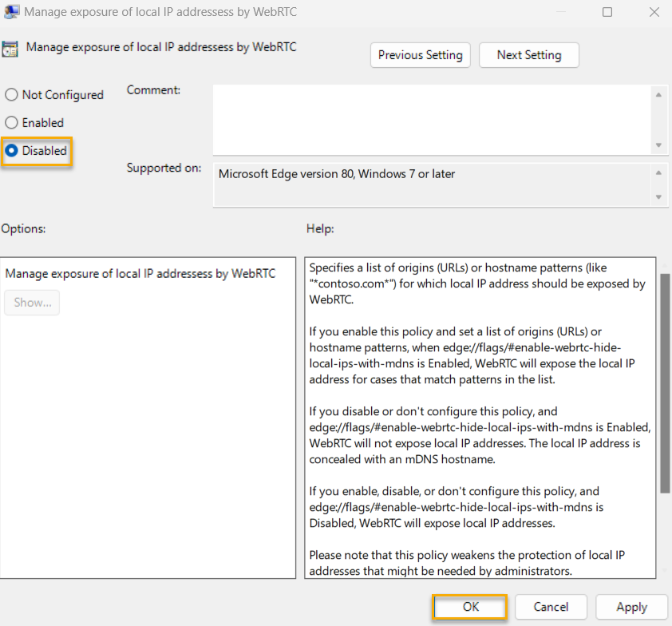Maximize the policy setting window
Image resolution: width=672 pixels, height=626 pixels.
tap(608, 12)
